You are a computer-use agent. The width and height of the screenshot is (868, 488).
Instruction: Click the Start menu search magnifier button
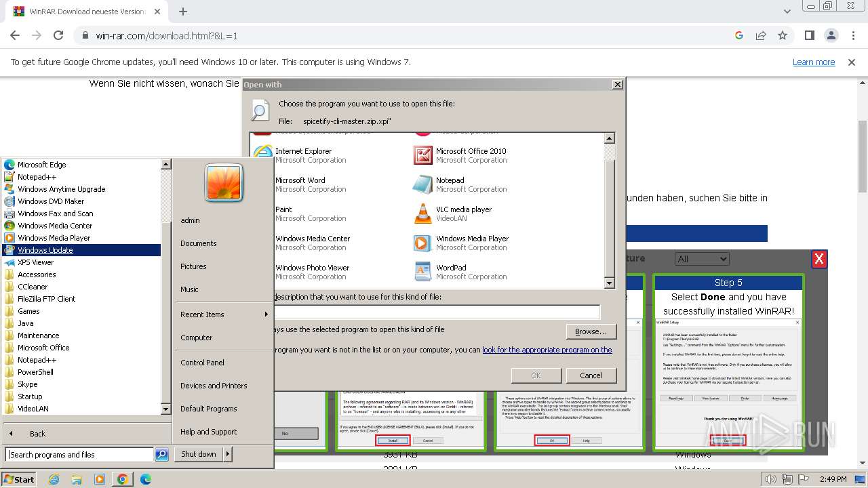(x=161, y=455)
